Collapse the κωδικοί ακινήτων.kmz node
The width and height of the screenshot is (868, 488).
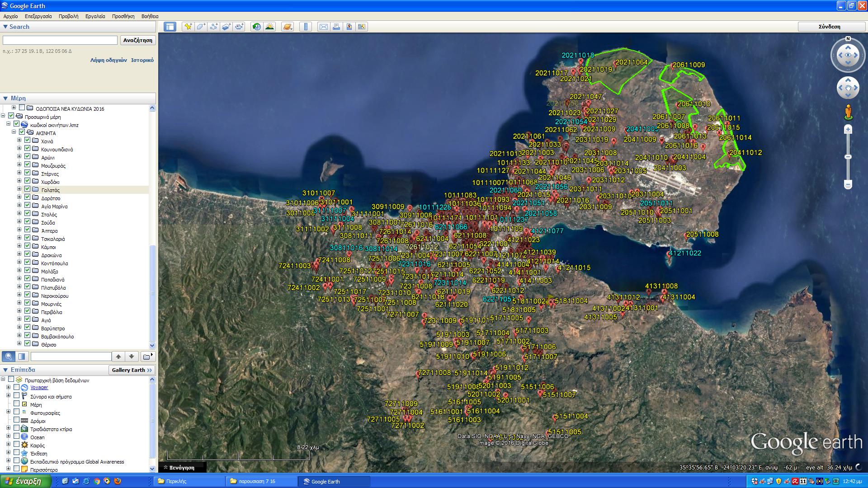pyautogui.click(x=9, y=124)
